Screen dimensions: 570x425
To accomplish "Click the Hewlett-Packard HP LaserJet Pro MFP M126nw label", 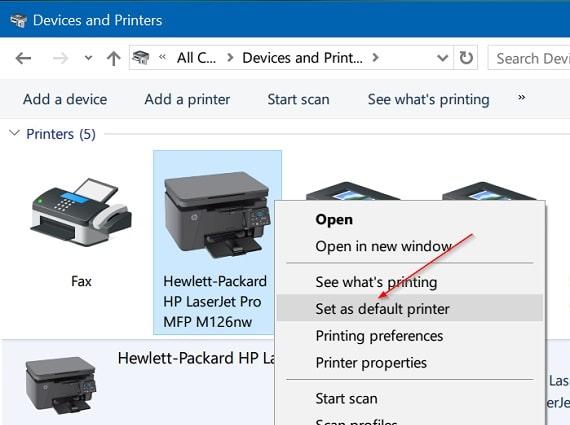I will coord(215,301).
